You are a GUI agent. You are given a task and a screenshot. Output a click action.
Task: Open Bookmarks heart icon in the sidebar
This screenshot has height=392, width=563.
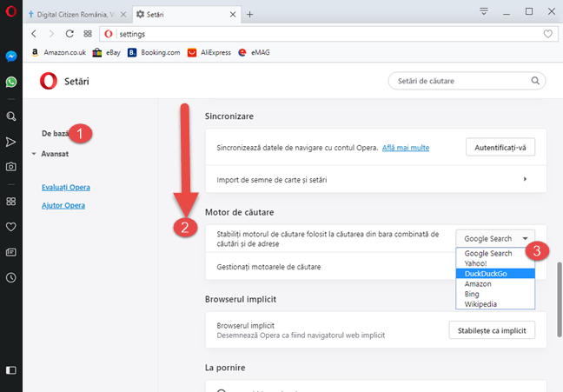(x=11, y=227)
